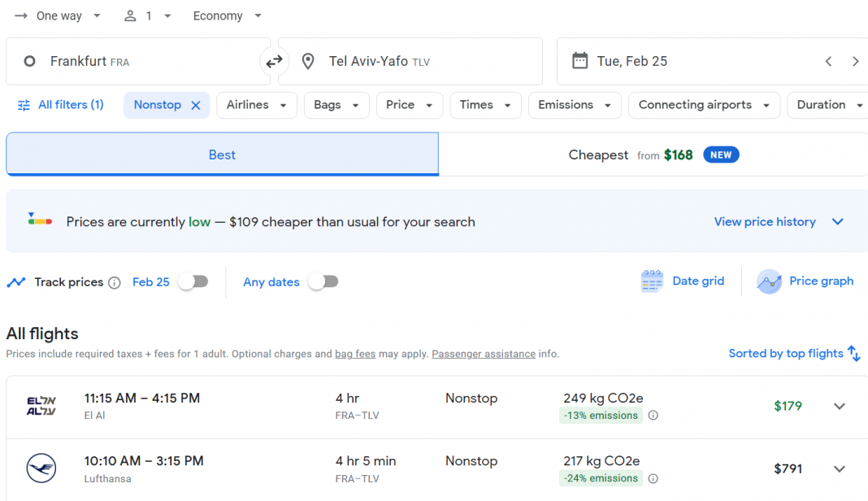Click the emissions info icon on the El Al flight
Screen dimensions: 868x501
coord(653,416)
